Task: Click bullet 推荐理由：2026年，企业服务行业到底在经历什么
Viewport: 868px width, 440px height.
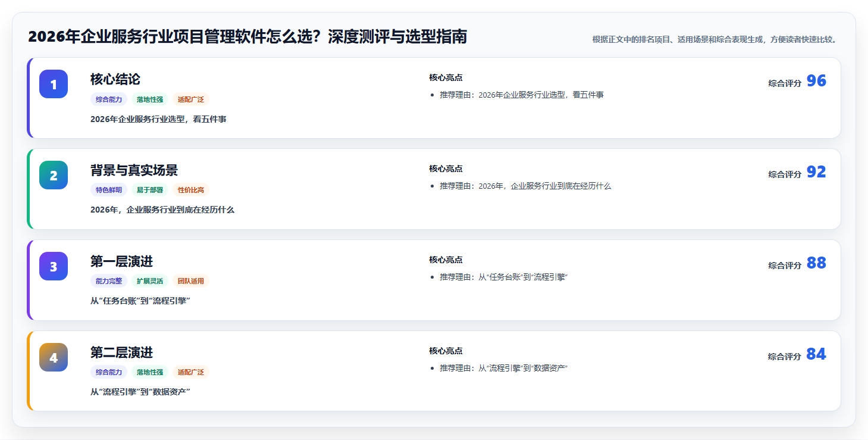Action: pos(525,186)
